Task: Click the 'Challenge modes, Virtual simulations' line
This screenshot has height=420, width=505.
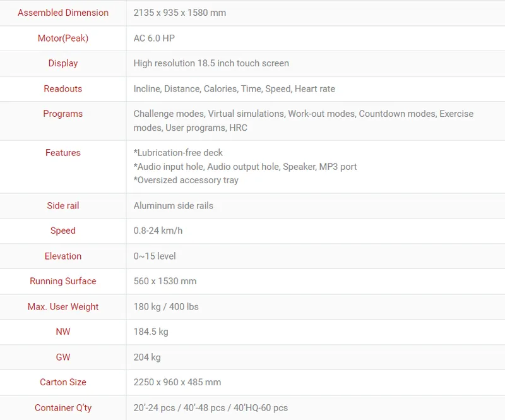Action: coord(304,114)
